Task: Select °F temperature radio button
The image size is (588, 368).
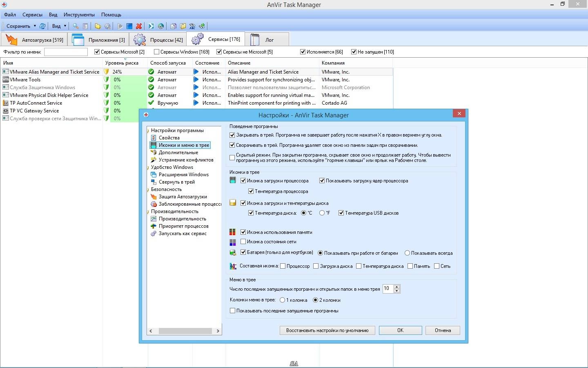Action: 322,213
